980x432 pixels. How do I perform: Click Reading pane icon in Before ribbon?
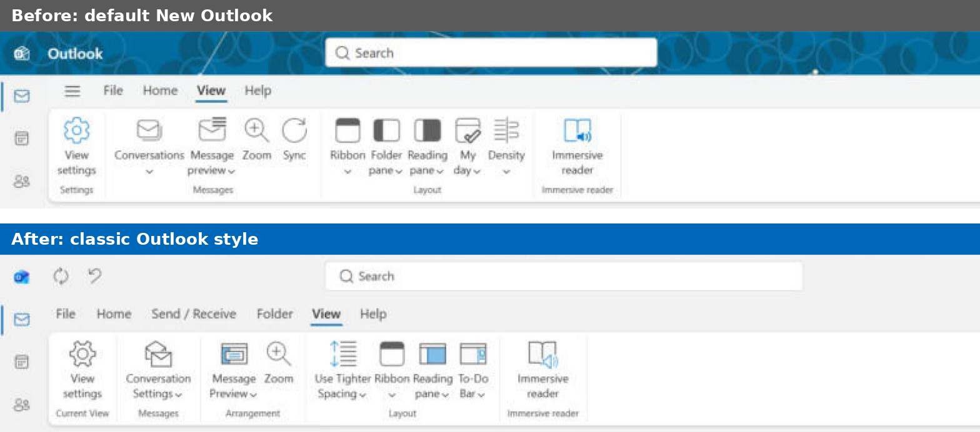427,130
